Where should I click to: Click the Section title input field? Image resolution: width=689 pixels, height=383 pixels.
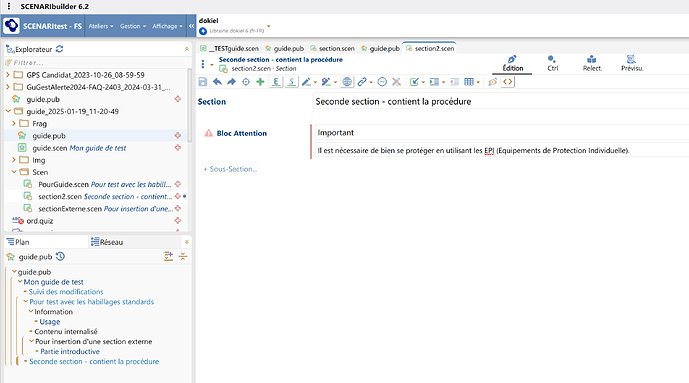coord(501,101)
